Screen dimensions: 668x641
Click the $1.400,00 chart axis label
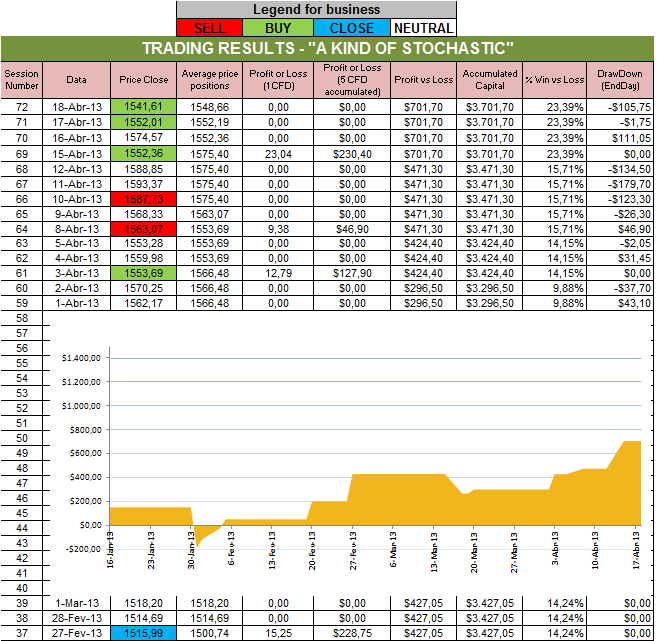tap(81, 358)
